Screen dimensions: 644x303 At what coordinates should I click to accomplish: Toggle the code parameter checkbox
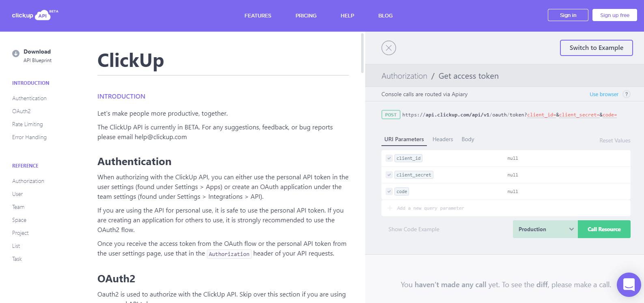389,191
